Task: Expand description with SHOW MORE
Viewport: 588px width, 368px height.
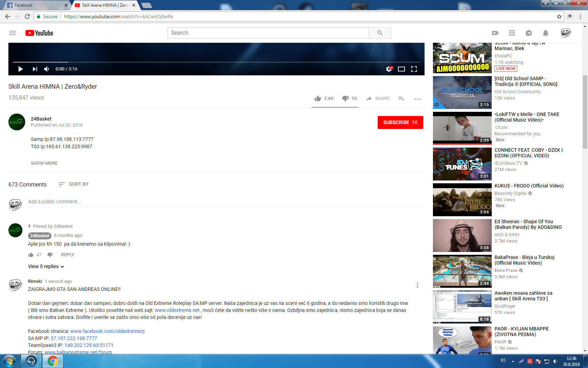Action: 44,163
